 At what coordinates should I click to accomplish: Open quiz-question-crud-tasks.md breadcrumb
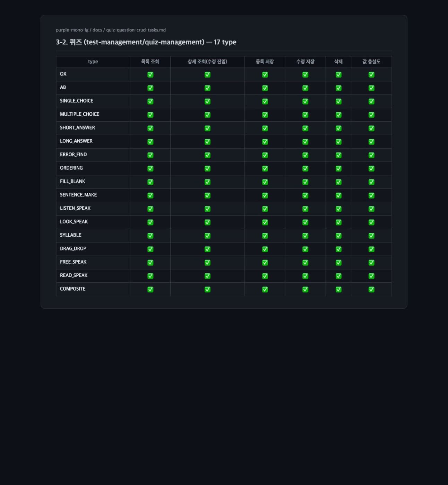tap(136, 30)
